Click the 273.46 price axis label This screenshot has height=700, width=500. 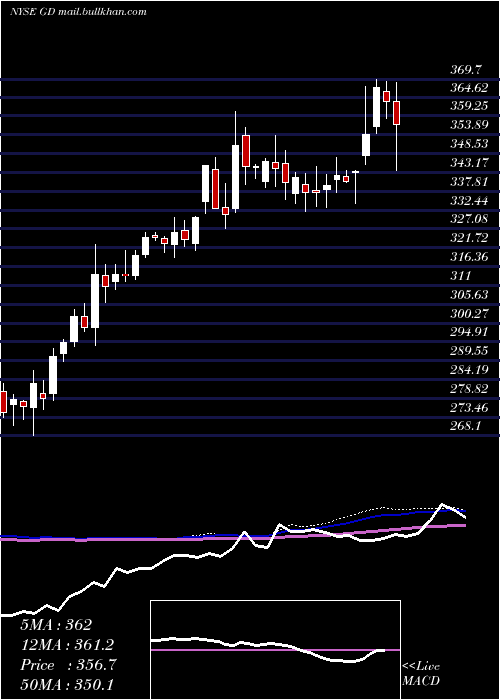click(469, 407)
